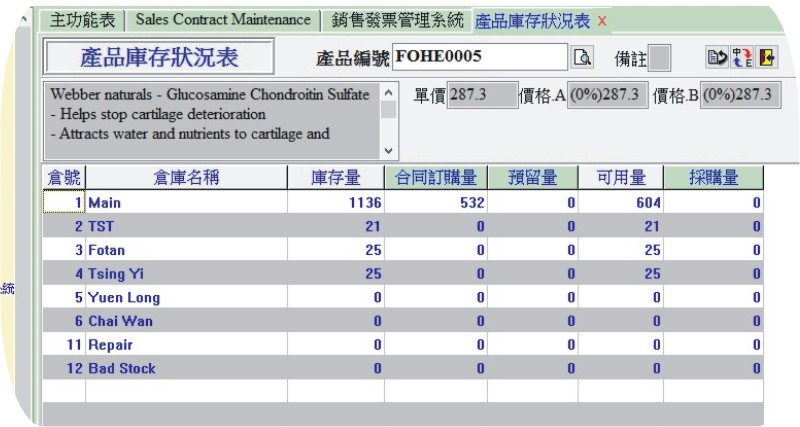Click the exit door icon
The width and height of the screenshot is (800, 427).
click(x=765, y=58)
